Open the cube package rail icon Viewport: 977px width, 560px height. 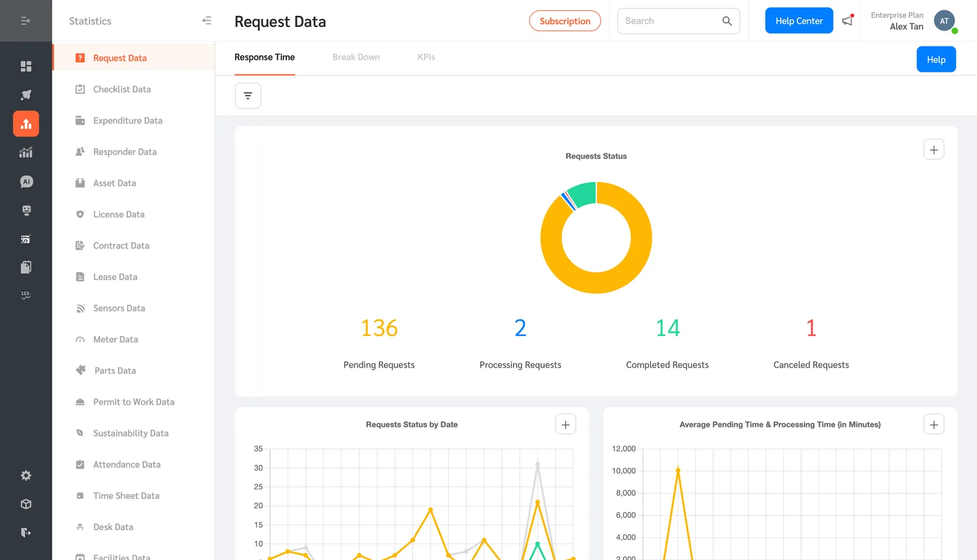(26, 504)
